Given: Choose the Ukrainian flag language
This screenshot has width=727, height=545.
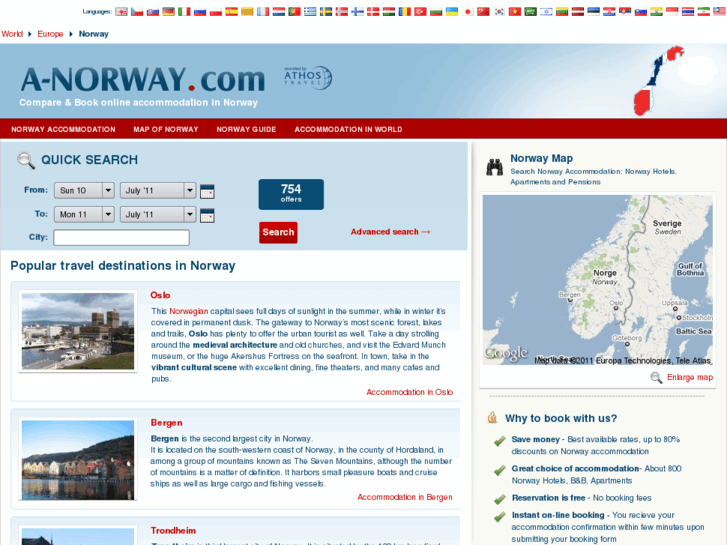Looking at the screenshot, I should click(452, 12).
